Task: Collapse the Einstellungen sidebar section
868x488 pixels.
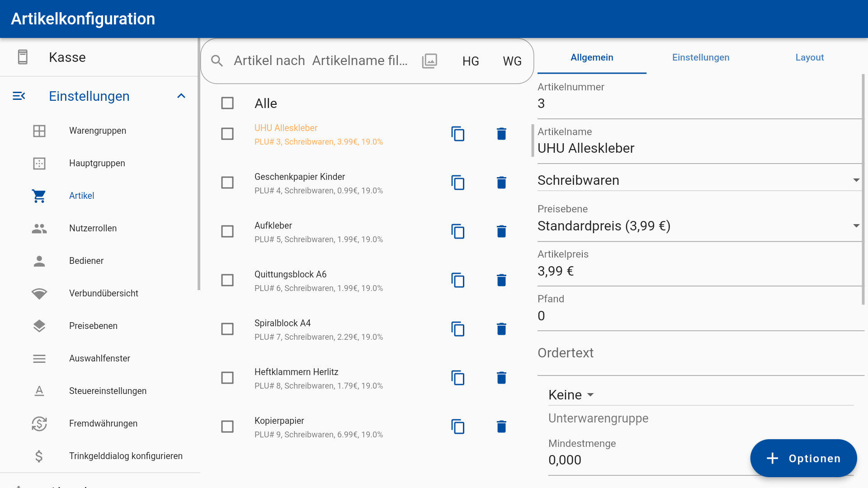Action: pyautogui.click(x=181, y=96)
